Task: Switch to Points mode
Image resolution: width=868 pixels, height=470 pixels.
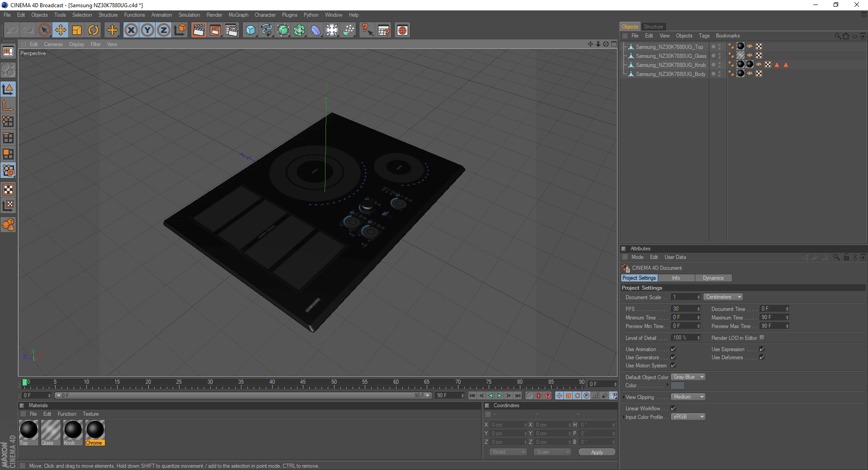Action: (x=8, y=122)
